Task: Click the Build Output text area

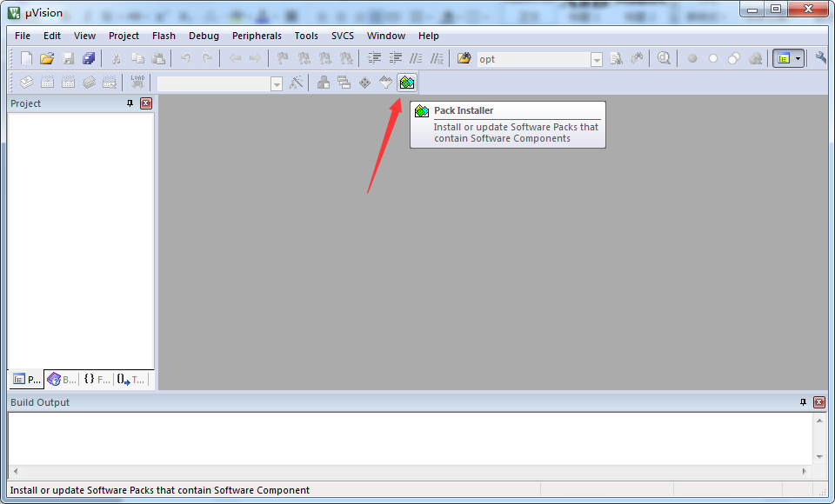Action: click(411, 439)
